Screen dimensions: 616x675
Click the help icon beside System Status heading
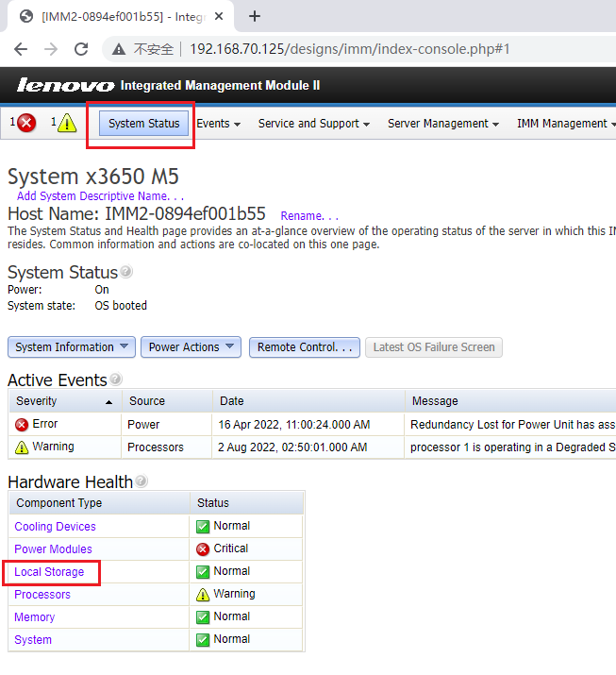tap(126, 272)
